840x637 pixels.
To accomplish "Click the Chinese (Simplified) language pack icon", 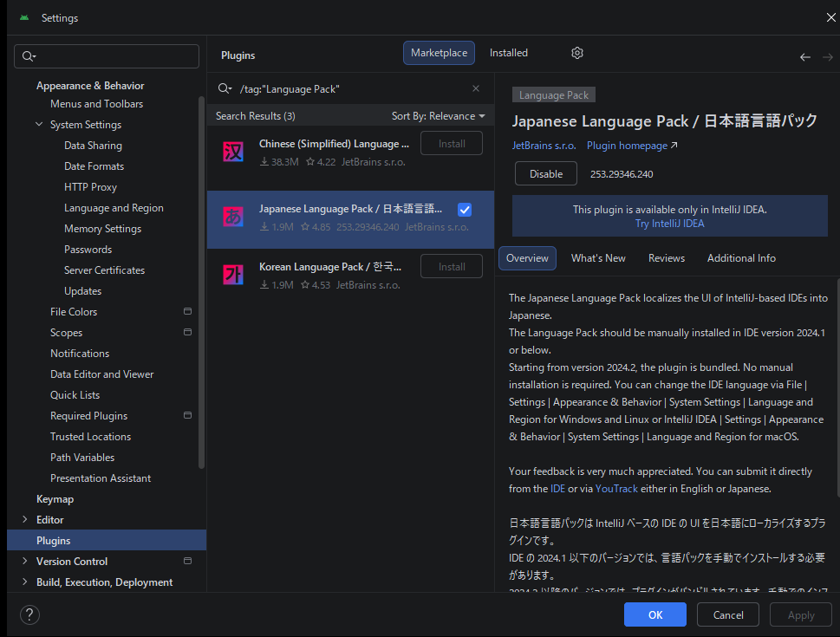I will [x=233, y=153].
